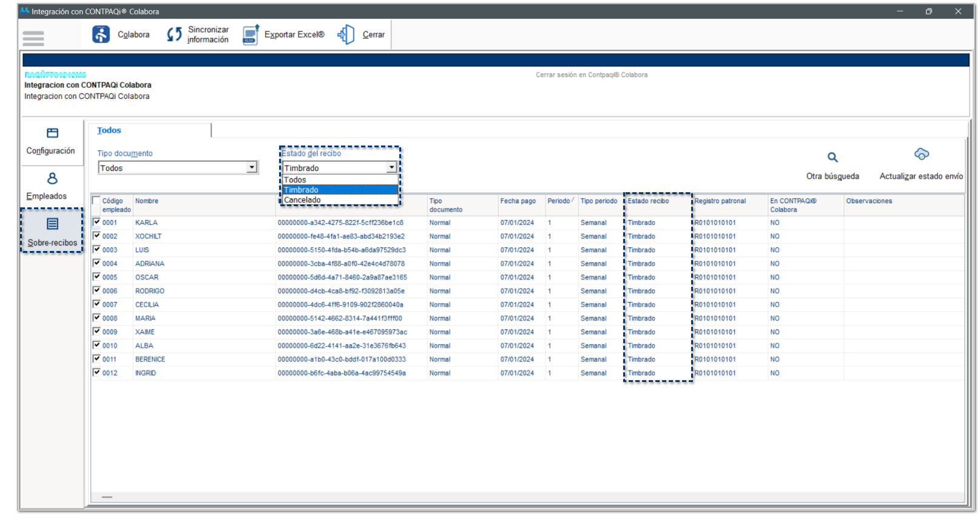Uncheck the checkbox for employee 0001 KARLA

coord(96,222)
